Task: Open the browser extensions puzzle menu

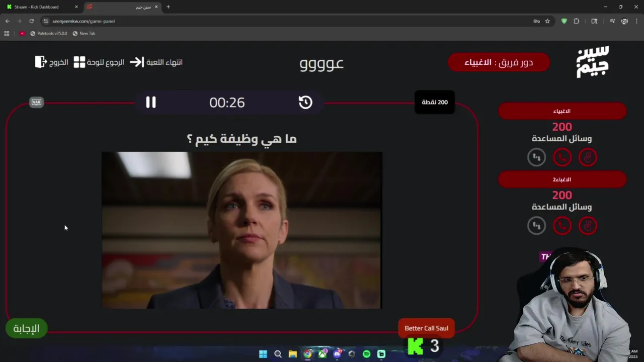Action: [577, 21]
